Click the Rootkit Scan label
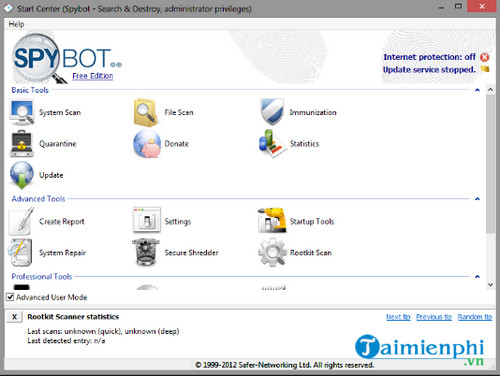Screen dimensions: 500x376 [311, 253]
